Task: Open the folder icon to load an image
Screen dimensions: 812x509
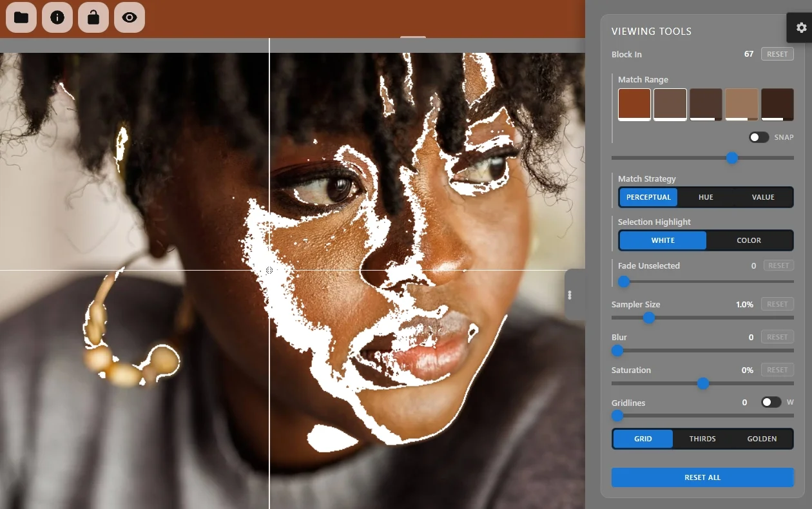Action: point(21,17)
